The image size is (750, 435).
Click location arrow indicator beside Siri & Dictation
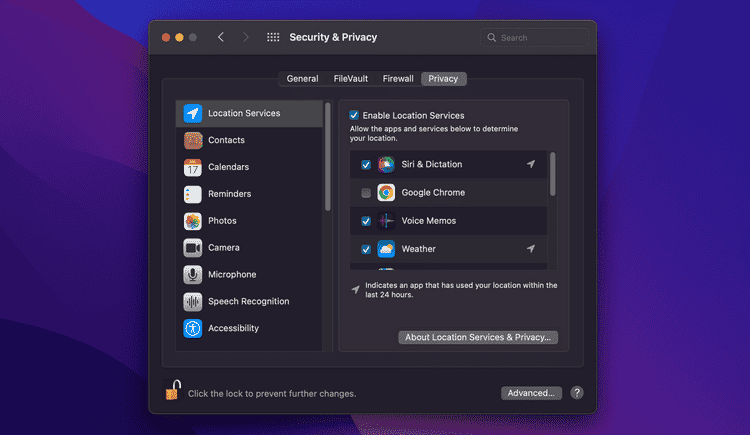pyautogui.click(x=530, y=164)
